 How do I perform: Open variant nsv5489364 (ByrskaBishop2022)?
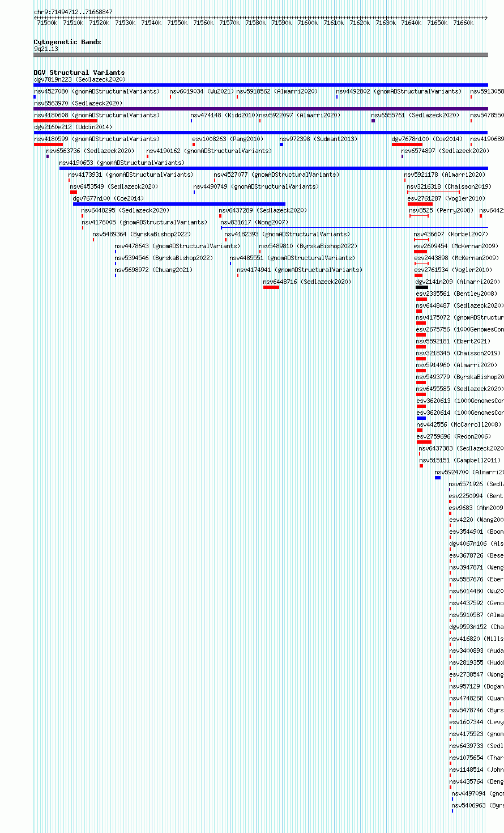(x=142, y=234)
